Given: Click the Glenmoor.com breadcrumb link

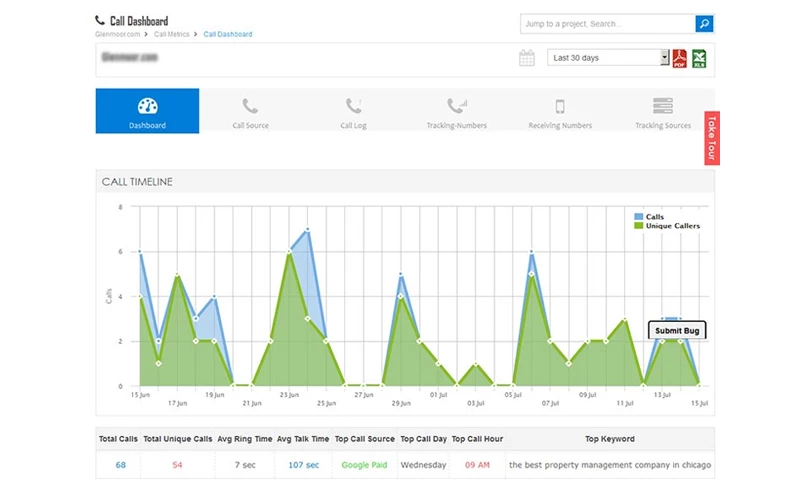Looking at the screenshot, I should click(120, 34).
